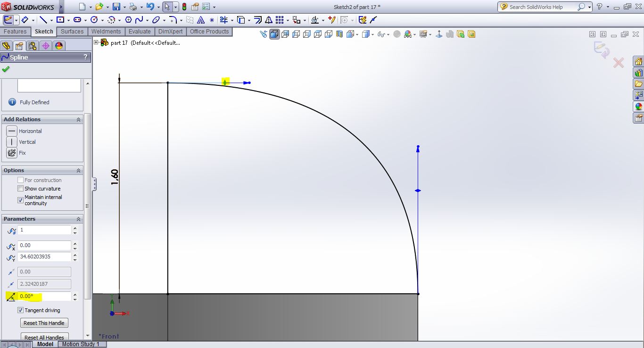Select the Sketch Fillet tool

pos(173,20)
